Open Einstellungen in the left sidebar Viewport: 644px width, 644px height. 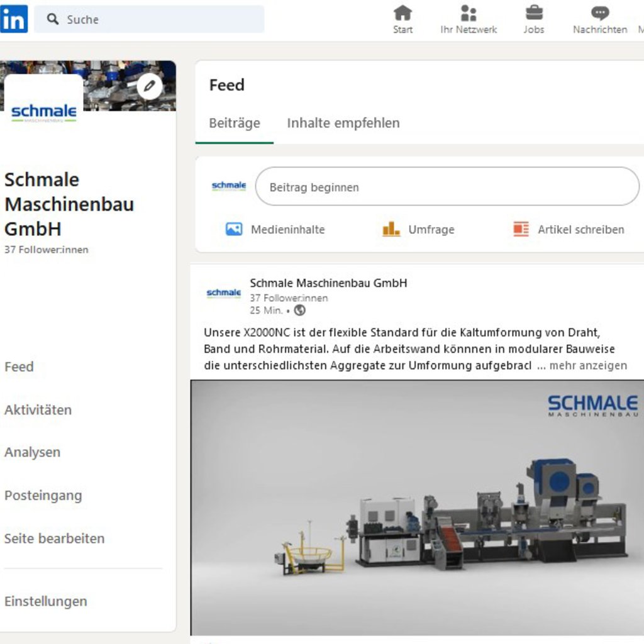point(45,601)
